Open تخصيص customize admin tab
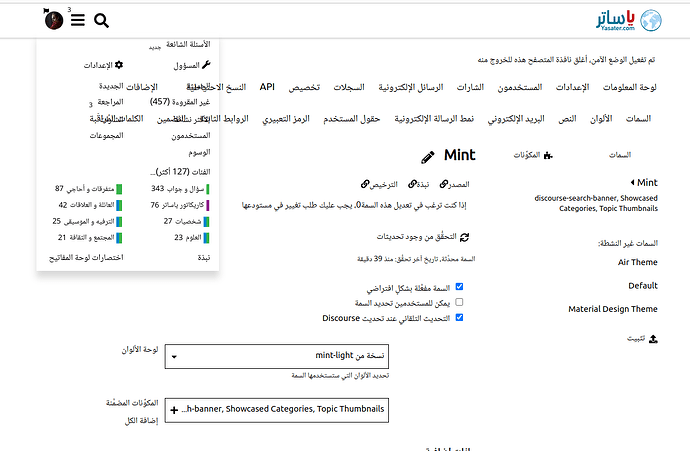The image size is (690, 451). (304, 87)
